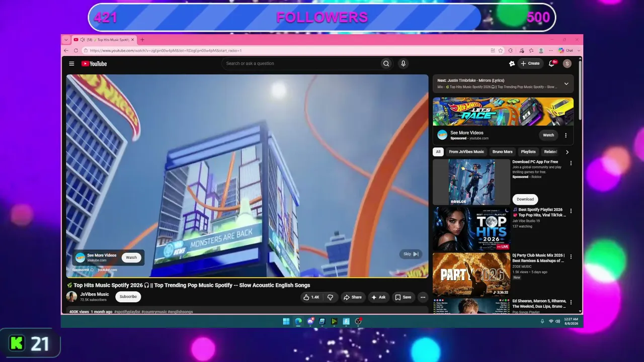The height and width of the screenshot is (362, 644).
Task: Click Watch on the video ad overlay
Action: pos(131,257)
